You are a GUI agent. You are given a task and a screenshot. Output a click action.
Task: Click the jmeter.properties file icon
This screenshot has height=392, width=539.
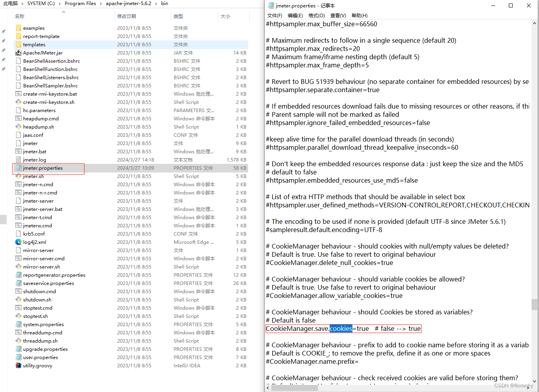click(x=18, y=168)
